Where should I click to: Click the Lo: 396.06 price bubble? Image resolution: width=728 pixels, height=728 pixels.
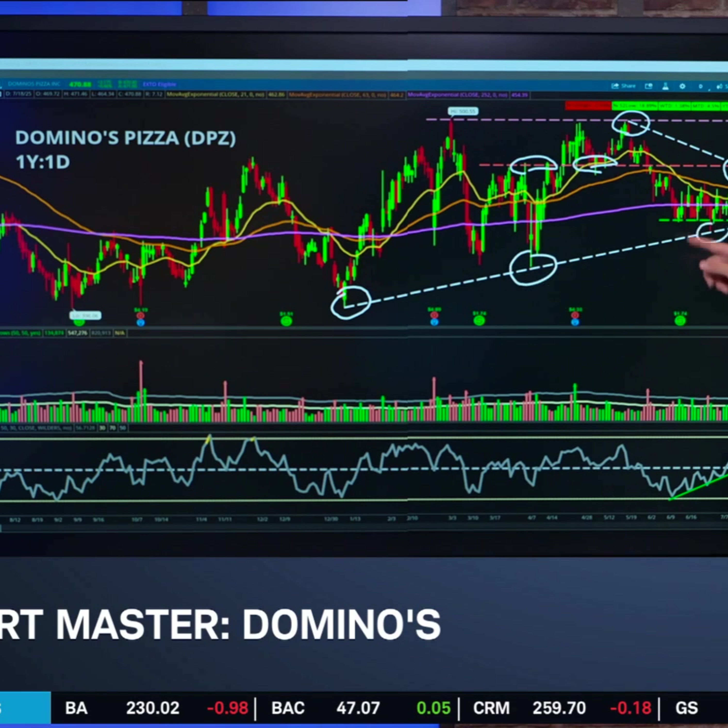85,315
